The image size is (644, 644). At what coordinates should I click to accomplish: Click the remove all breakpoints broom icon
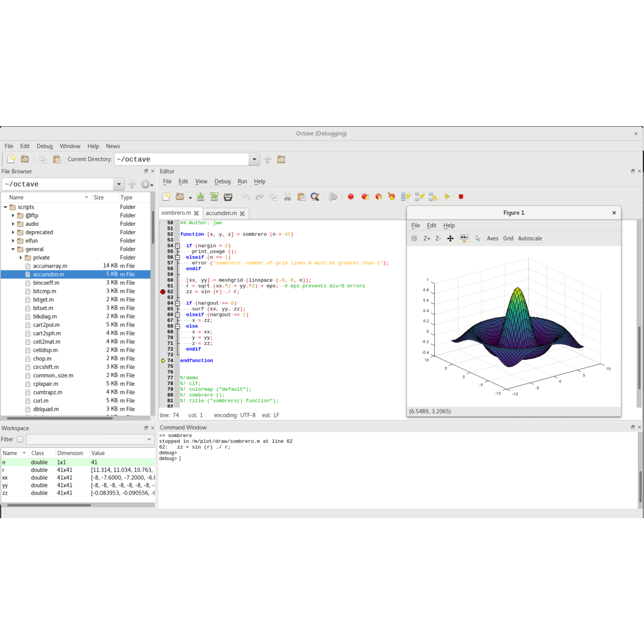click(391, 197)
